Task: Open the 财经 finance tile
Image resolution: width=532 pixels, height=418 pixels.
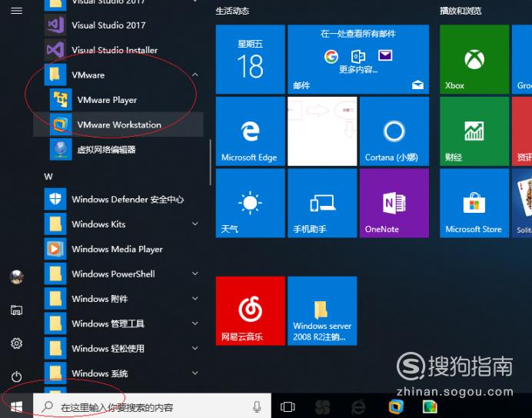Action: point(474,131)
